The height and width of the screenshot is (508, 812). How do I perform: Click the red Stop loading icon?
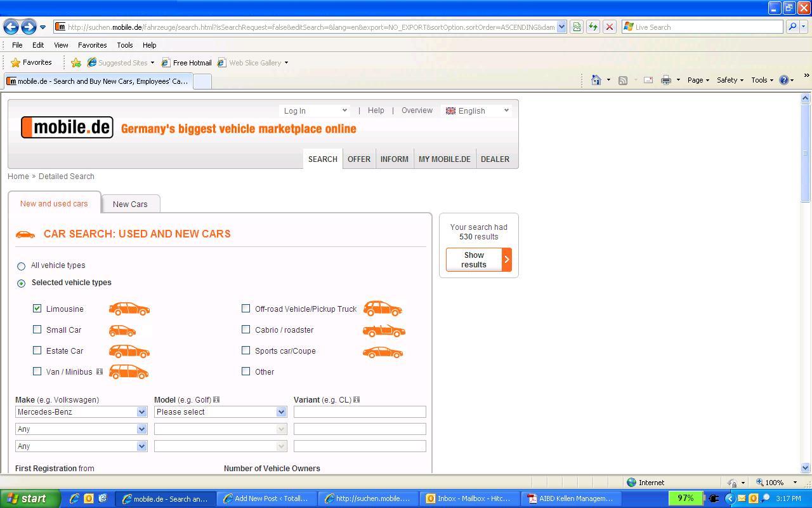tap(609, 27)
